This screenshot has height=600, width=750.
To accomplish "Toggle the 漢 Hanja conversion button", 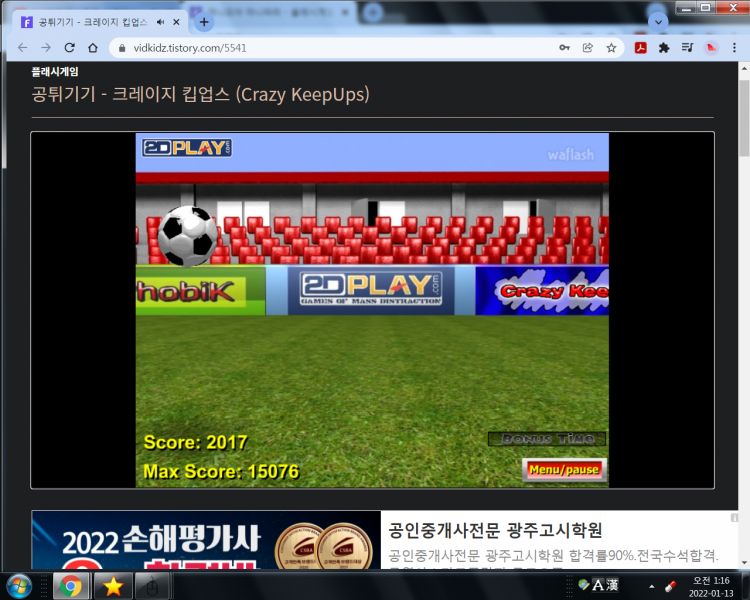I will (x=612, y=585).
